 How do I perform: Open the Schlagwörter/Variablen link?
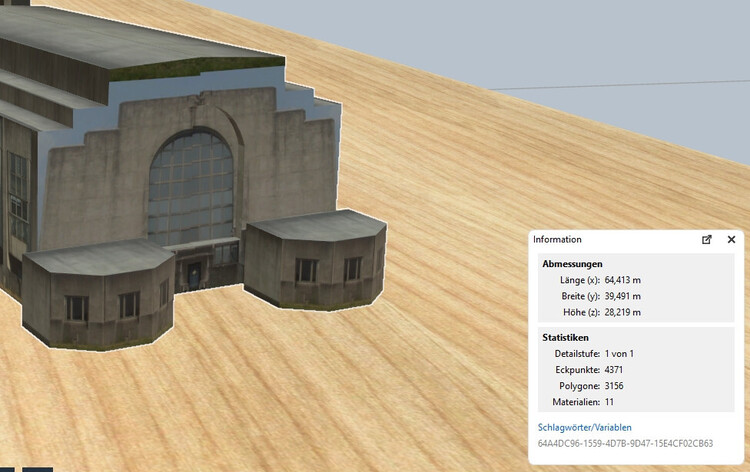[585, 428]
